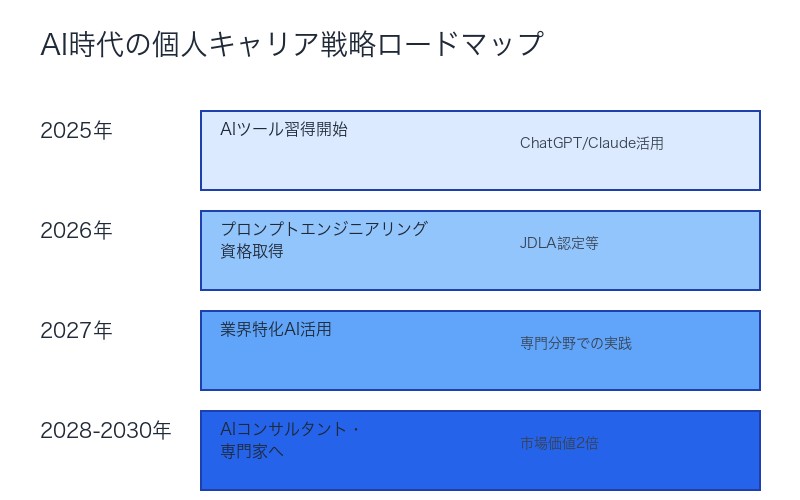Select the 2025年 year label
The width and height of the screenshot is (800, 500).
point(76,130)
